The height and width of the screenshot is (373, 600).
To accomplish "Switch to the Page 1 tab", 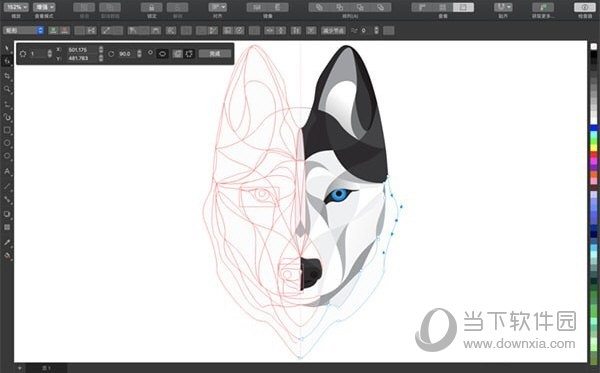I will pyautogui.click(x=47, y=368).
